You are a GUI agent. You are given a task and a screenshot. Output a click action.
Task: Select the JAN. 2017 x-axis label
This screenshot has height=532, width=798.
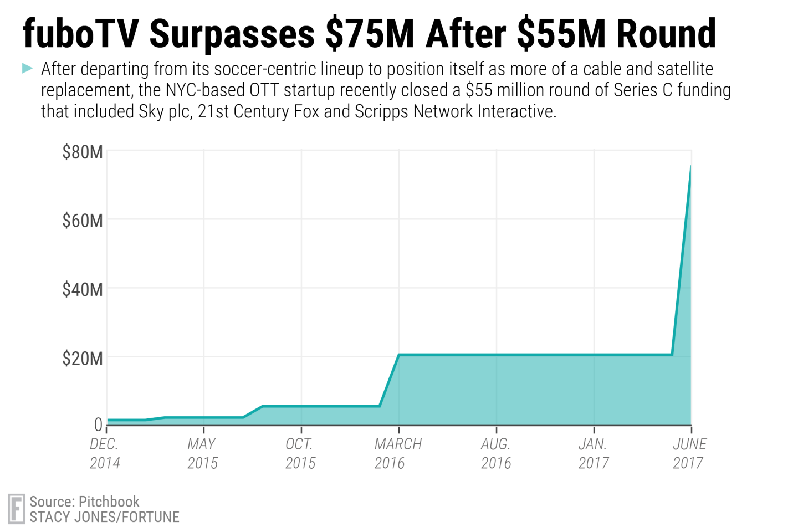tap(593, 453)
